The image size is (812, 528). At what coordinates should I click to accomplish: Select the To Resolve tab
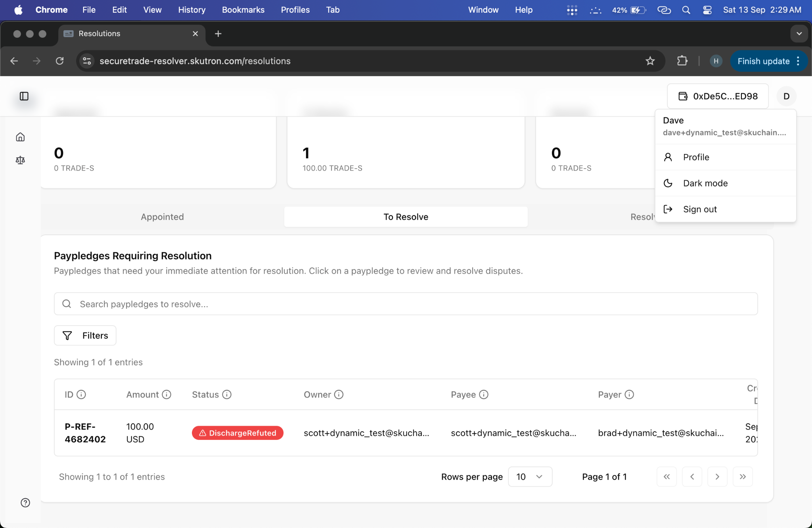click(x=406, y=217)
